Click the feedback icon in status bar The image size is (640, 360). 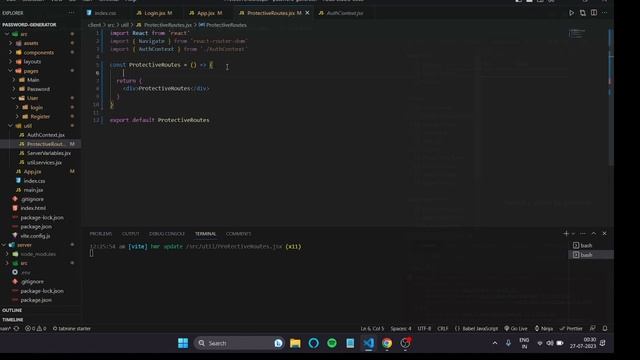593,328
